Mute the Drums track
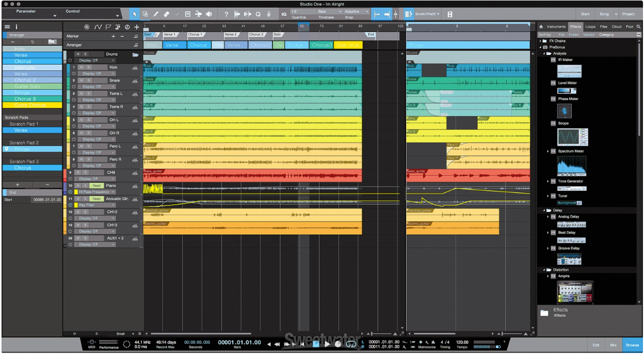The height and width of the screenshot is (354, 644). (x=78, y=53)
